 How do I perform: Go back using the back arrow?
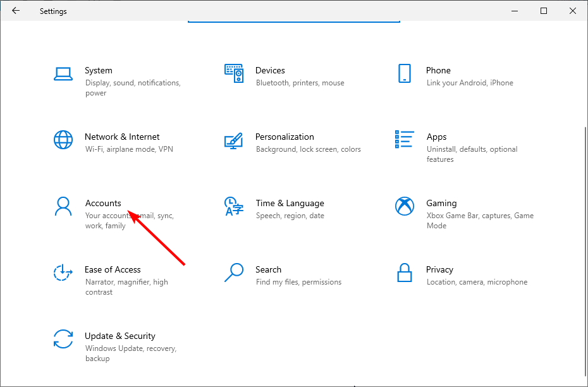click(16, 11)
